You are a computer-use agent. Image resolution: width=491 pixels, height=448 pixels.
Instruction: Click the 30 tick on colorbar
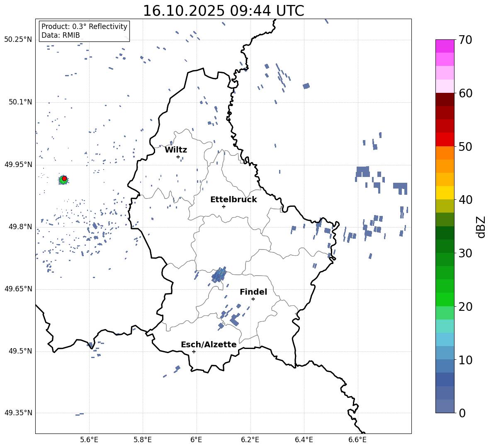tap(465, 253)
